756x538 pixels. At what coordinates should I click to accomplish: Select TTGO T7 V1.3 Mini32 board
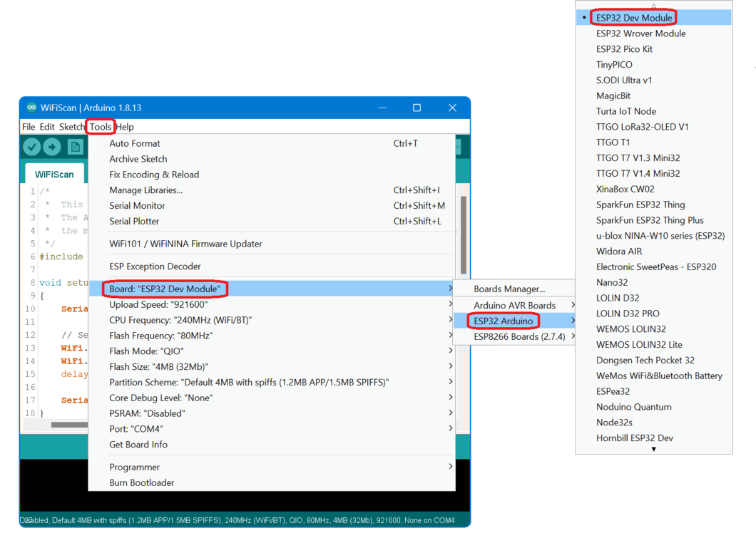point(654,158)
